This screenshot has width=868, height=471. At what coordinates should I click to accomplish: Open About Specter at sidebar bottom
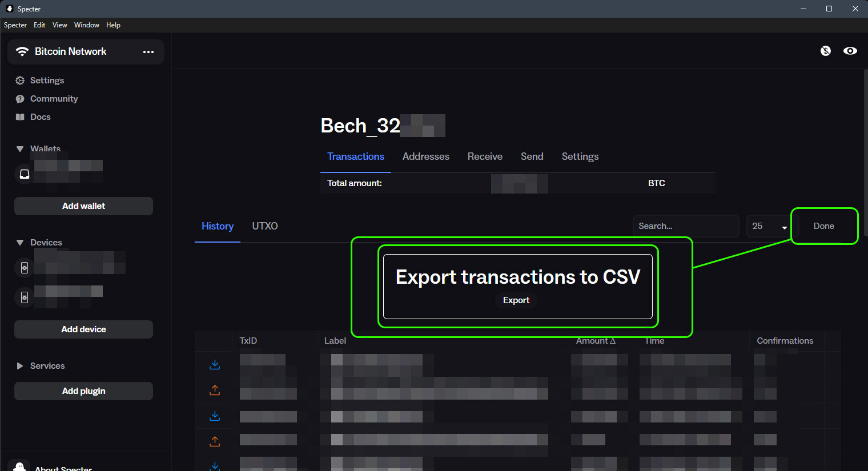63,468
